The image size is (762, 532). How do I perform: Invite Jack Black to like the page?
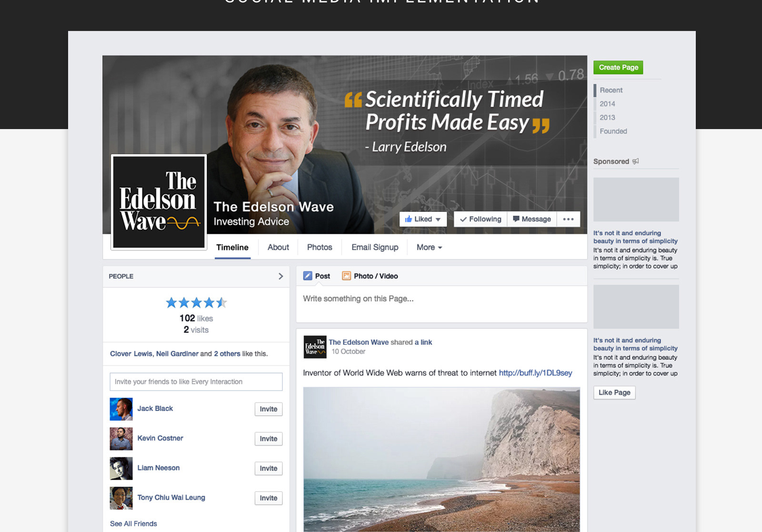pos(269,409)
